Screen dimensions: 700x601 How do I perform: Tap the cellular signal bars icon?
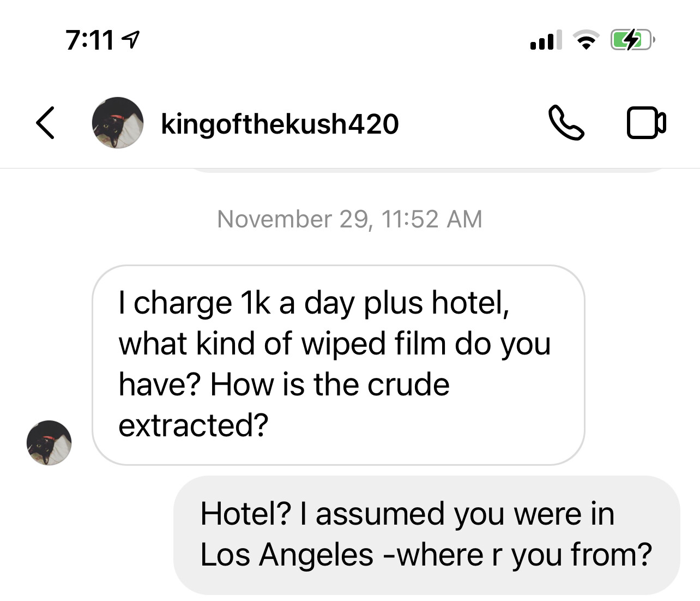coord(546,40)
